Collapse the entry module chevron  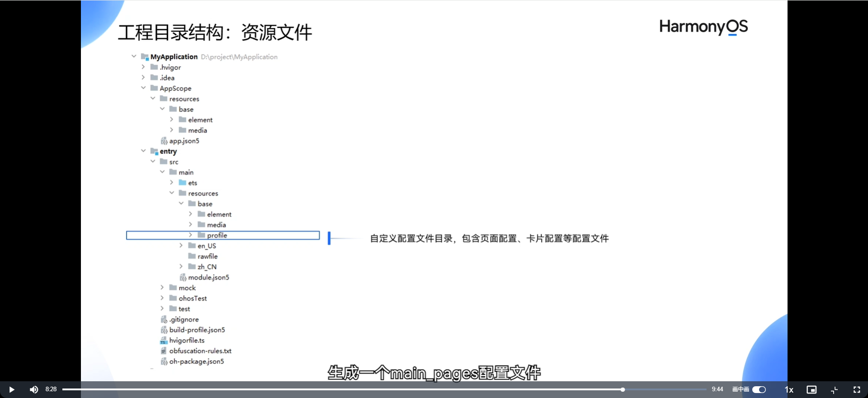pyautogui.click(x=143, y=151)
